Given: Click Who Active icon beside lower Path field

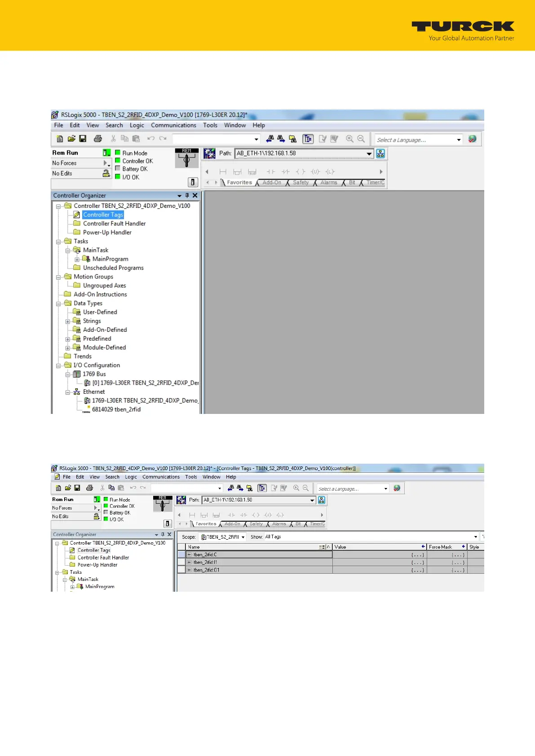Looking at the screenshot, I should tap(322, 500).
